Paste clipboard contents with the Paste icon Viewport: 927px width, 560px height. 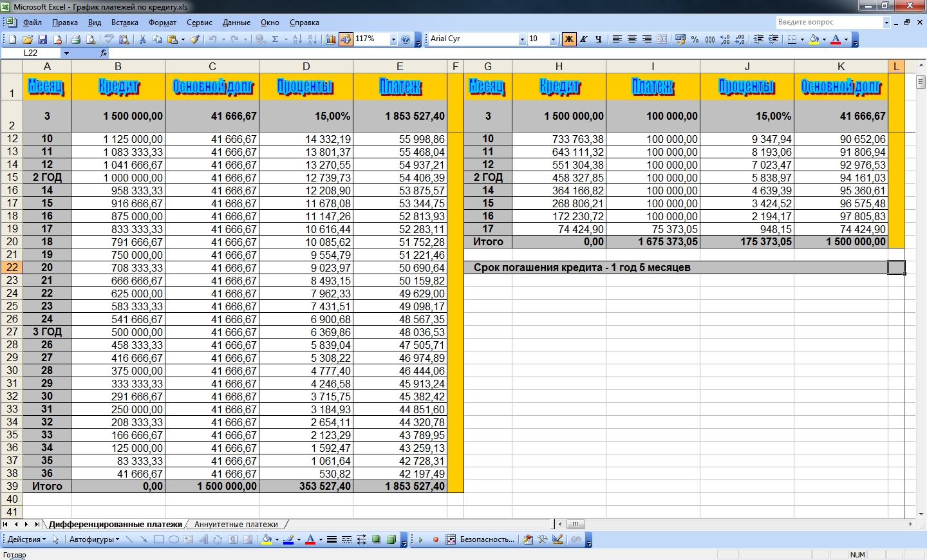[x=173, y=39]
